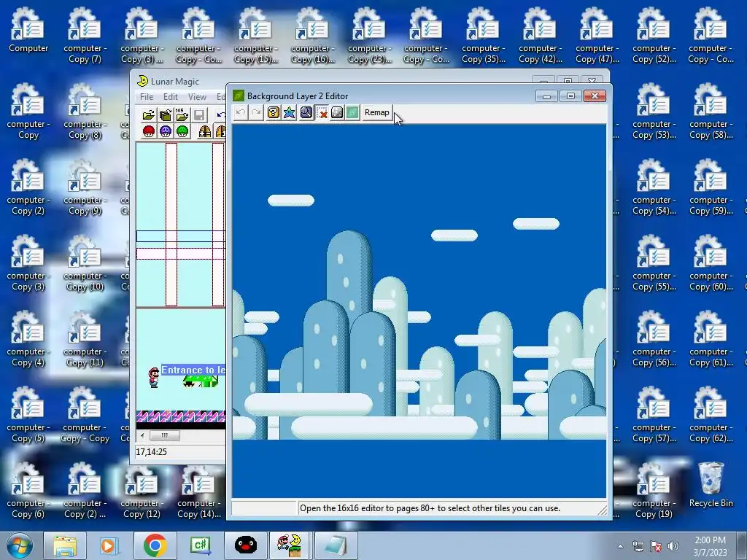Close the Background Layer 2 Editor window
The width and height of the screenshot is (747, 560).
point(595,96)
